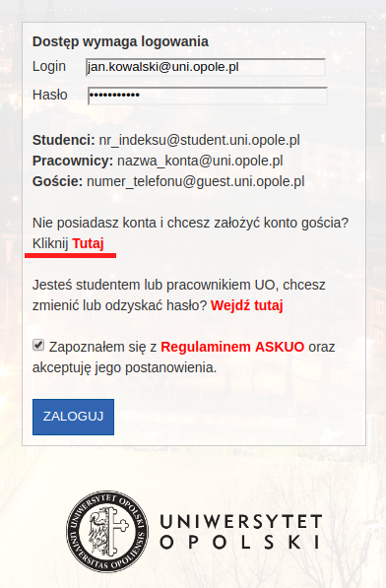The width and height of the screenshot is (386, 588).
Task: Select the Pracownicy login format line
Action: (x=158, y=161)
